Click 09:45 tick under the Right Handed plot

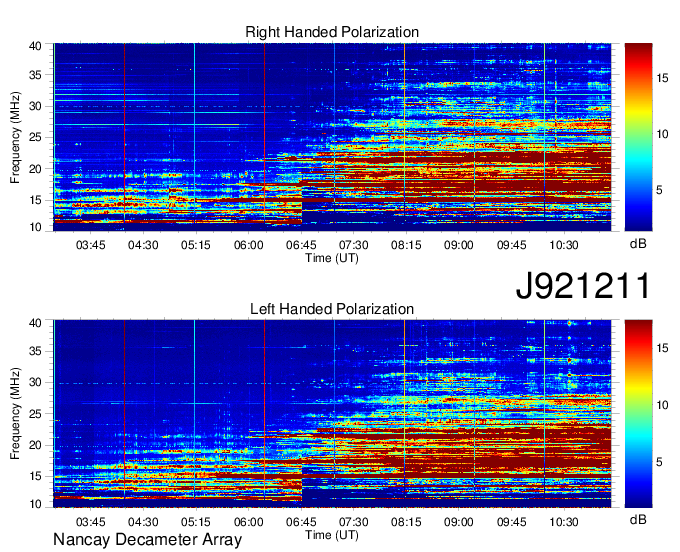(511, 245)
